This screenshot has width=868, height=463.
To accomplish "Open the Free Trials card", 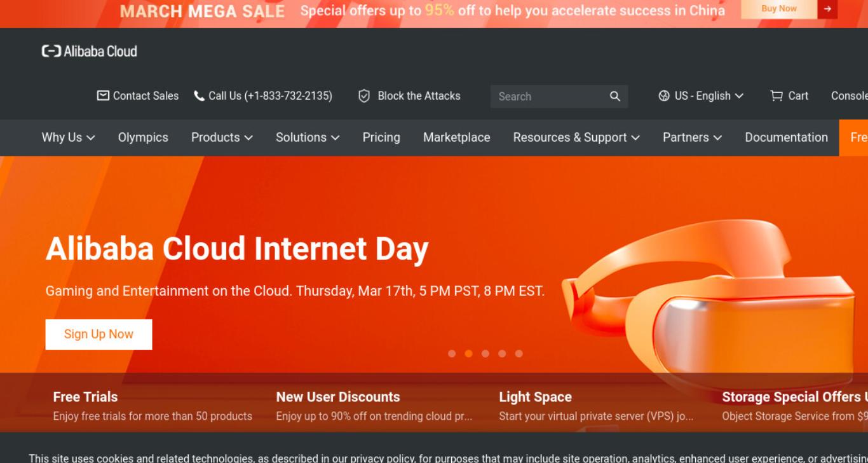I will [153, 406].
